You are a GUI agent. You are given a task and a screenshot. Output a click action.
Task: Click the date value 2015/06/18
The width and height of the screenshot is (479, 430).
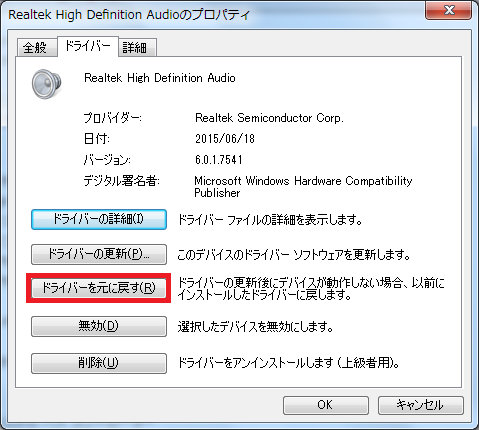tap(225, 139)
